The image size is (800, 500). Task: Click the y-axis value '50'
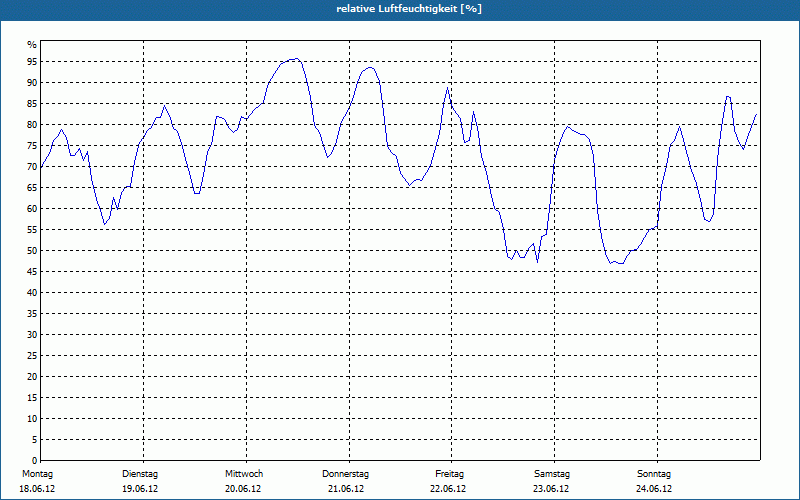click(32, 251)
